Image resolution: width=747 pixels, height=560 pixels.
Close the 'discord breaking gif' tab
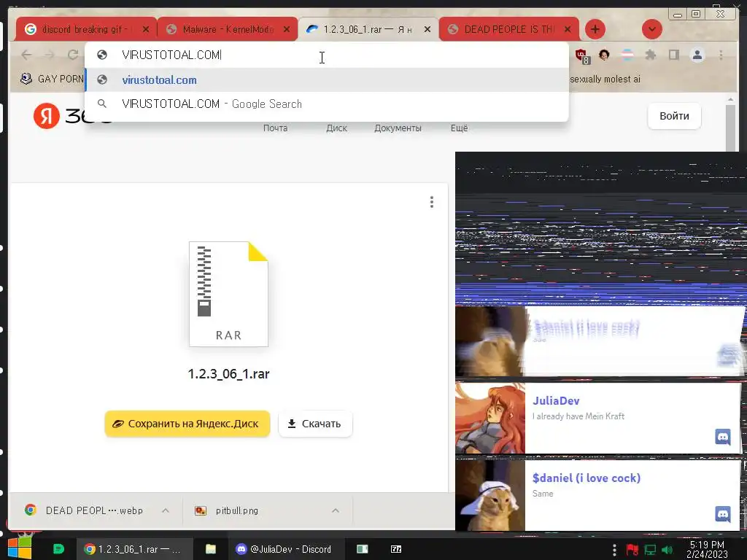tap(146, 29)
